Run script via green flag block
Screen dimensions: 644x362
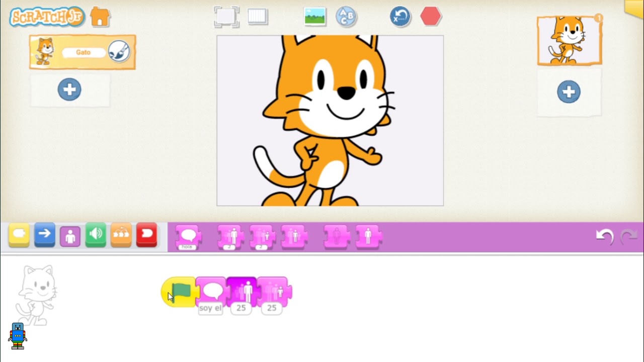[179, 292]
